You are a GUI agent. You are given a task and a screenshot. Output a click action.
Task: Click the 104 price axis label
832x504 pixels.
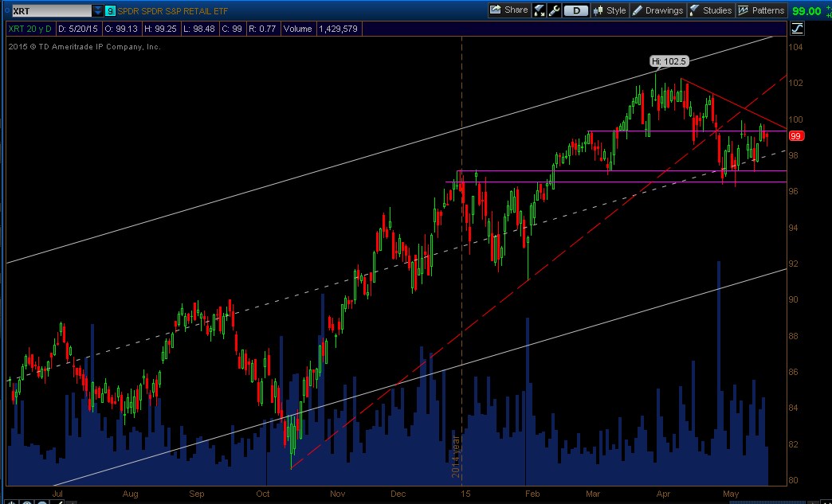click(795, 47)
